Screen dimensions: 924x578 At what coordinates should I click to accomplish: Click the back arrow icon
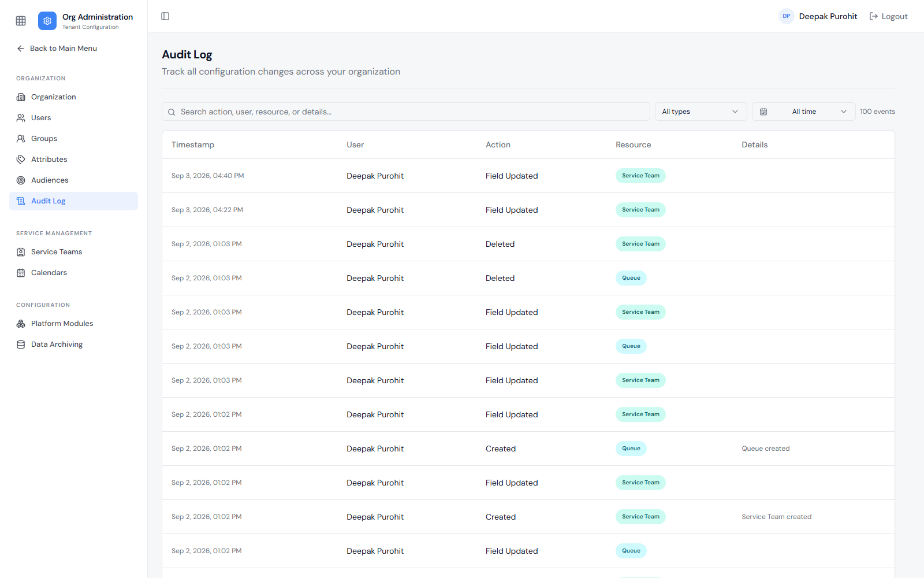(x=21, y=49)
